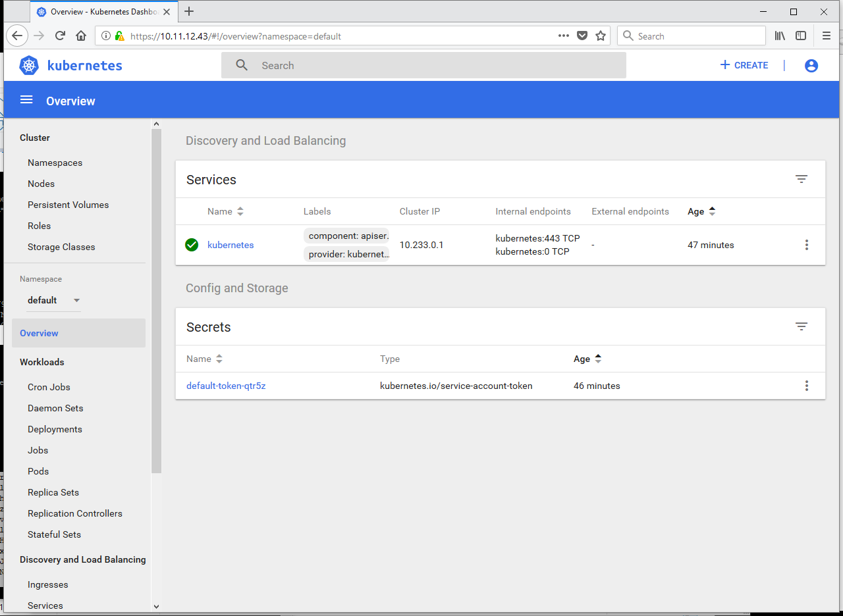This screenshot has height=616, width=843.
Task: Close the Kubernetes Dashboard tab
Action: click(165, 12)
